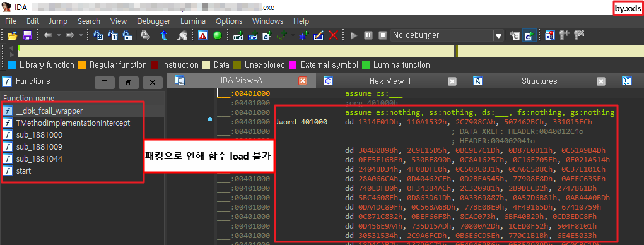Open the File menu
This screenshot has width=644, height=245.
[11, 21]
